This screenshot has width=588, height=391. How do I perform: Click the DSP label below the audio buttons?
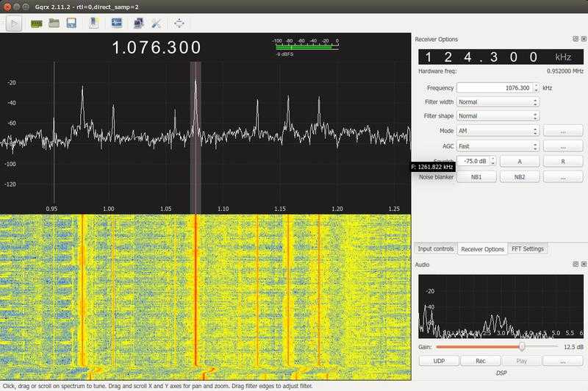pyautogui.click(x=501, y=373)
